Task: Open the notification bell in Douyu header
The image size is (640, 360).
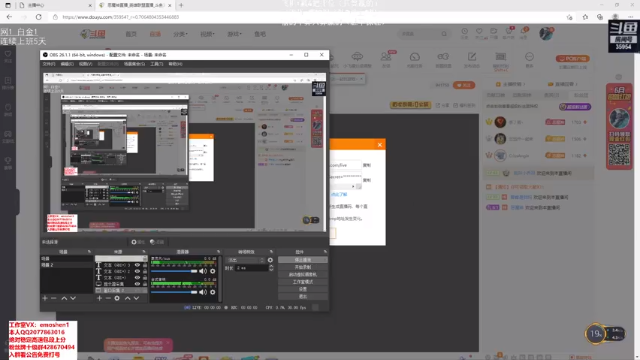Action: (523, 31)
